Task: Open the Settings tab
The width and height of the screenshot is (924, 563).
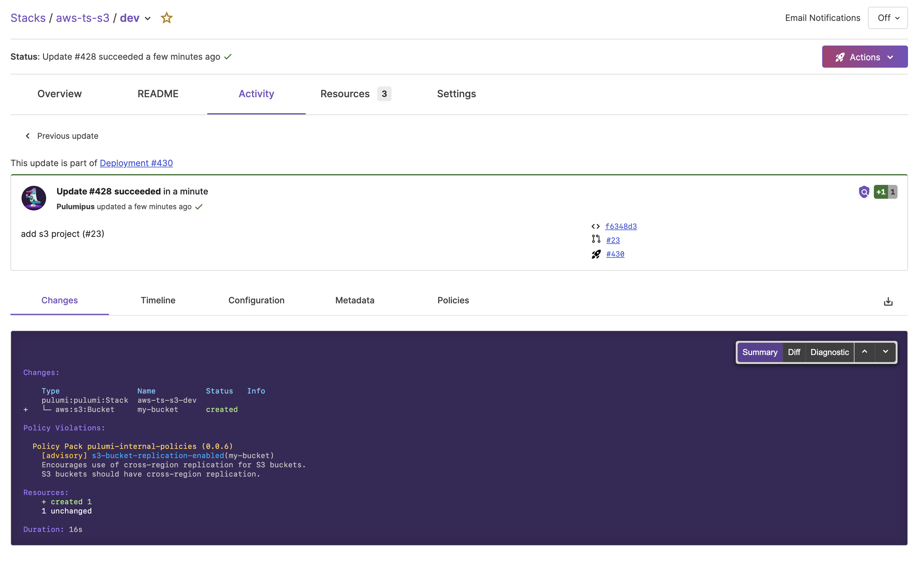Action: (456, 94)
